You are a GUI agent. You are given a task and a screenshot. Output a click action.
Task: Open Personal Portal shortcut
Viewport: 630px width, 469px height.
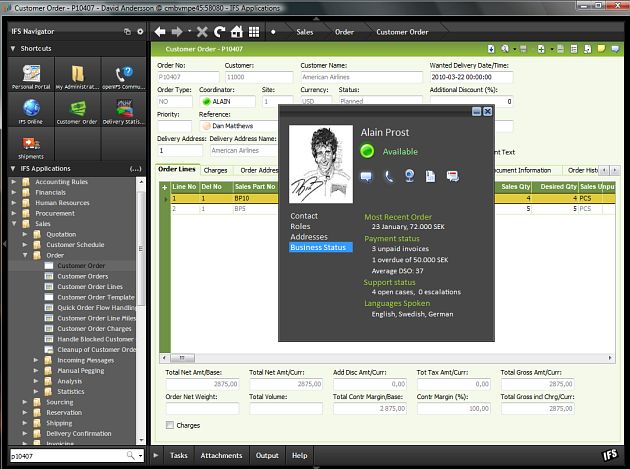[x=31, y=76]
